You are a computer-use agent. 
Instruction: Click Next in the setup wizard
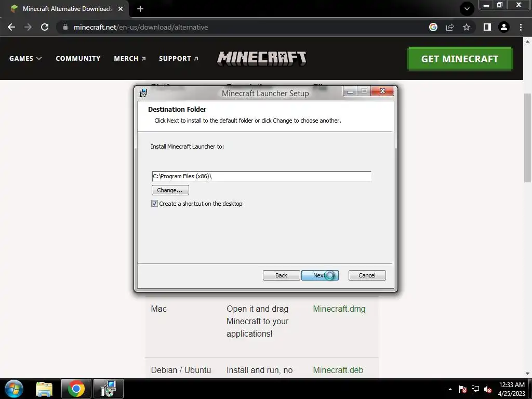click(x=320, y=275)
